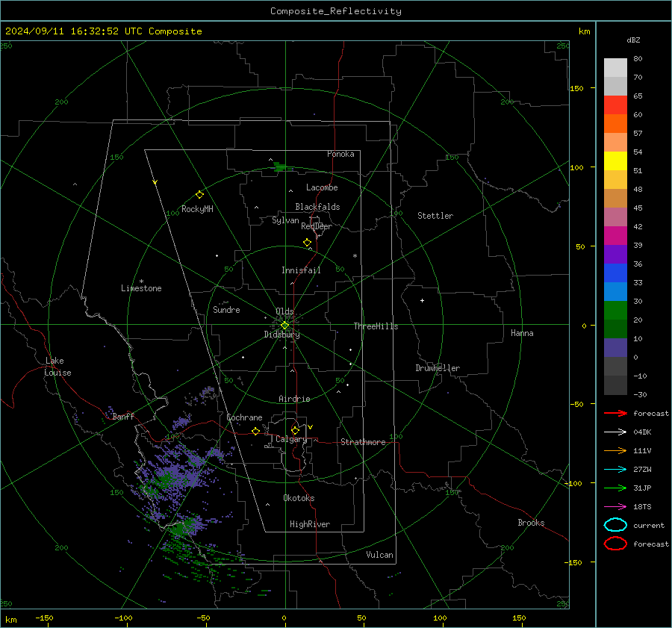Pick the magenta 42 dBZ color swatch
672x628 pixels.
pos(615,235)
